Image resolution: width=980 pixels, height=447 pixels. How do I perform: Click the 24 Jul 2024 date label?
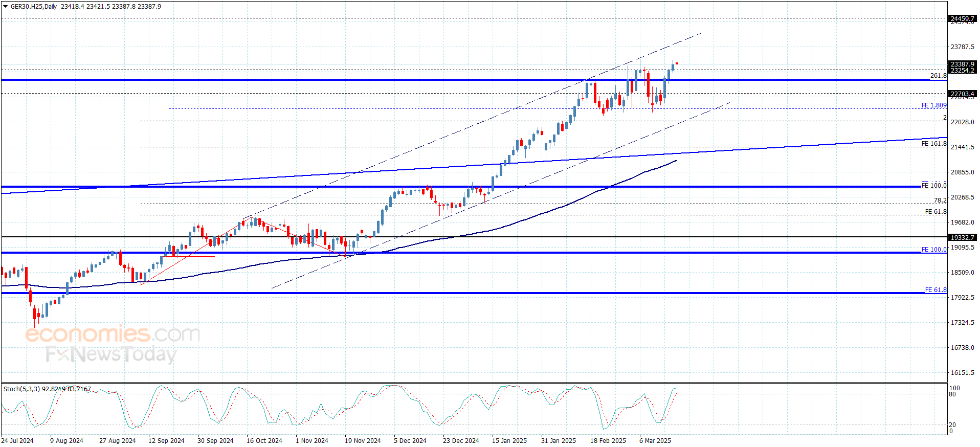pyautogui.click(x=17, y=441)
